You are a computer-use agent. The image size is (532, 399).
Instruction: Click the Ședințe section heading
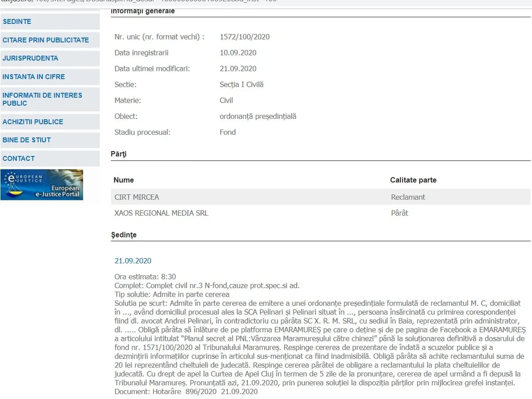124,235
